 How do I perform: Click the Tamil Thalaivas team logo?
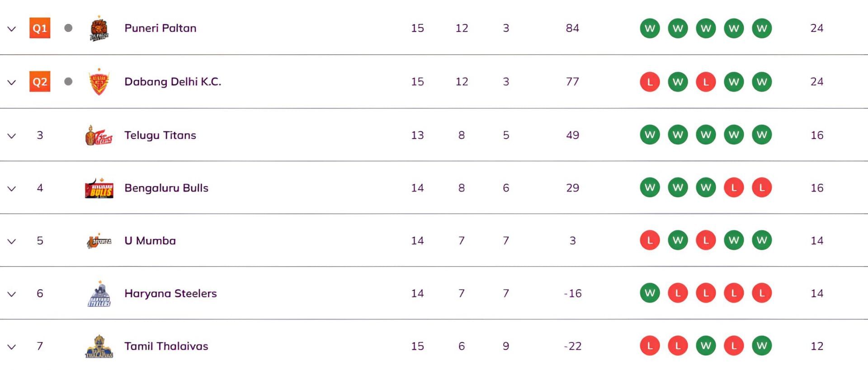click(99, 347)
